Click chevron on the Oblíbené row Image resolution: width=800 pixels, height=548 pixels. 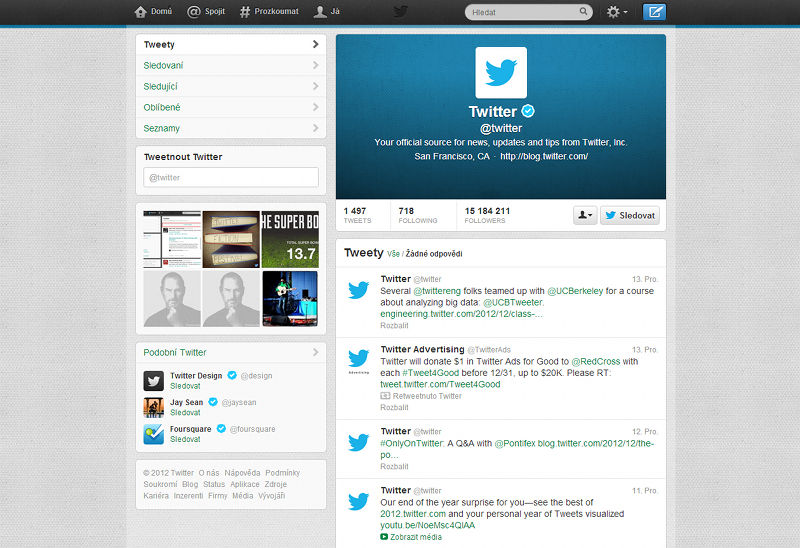[315, 107]
